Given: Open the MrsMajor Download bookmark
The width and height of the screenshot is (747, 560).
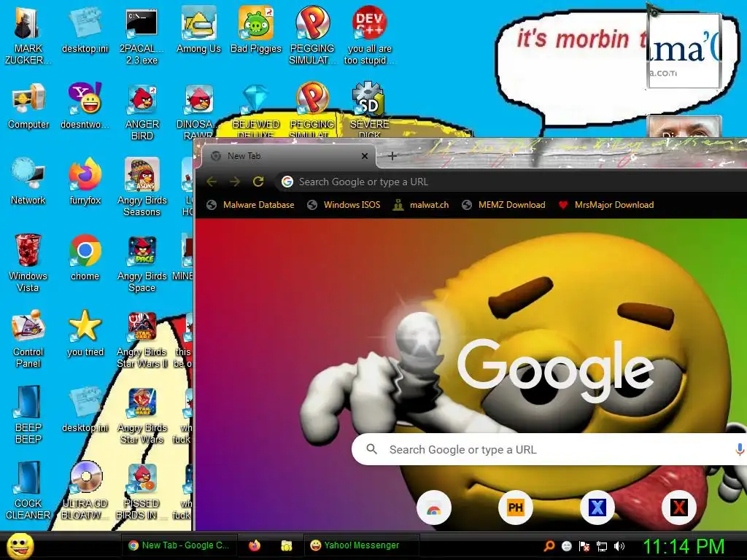Looking at the screenshot, I should (x=606, y=205).
